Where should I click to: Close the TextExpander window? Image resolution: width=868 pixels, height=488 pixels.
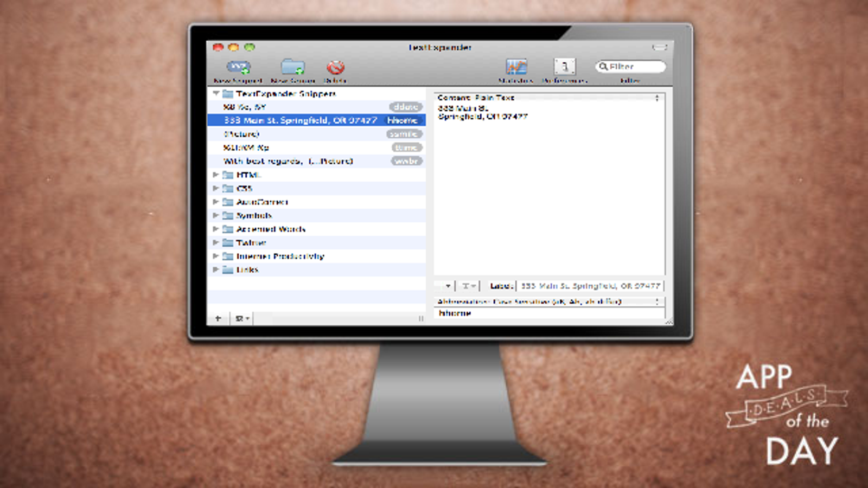[x=218, y=47]
